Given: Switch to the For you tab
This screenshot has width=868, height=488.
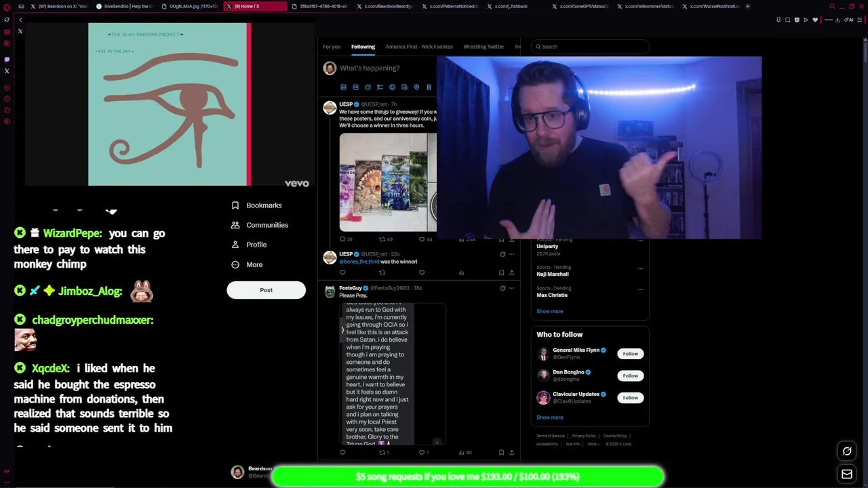Looking at the screenshot, I should pos(332,47).
